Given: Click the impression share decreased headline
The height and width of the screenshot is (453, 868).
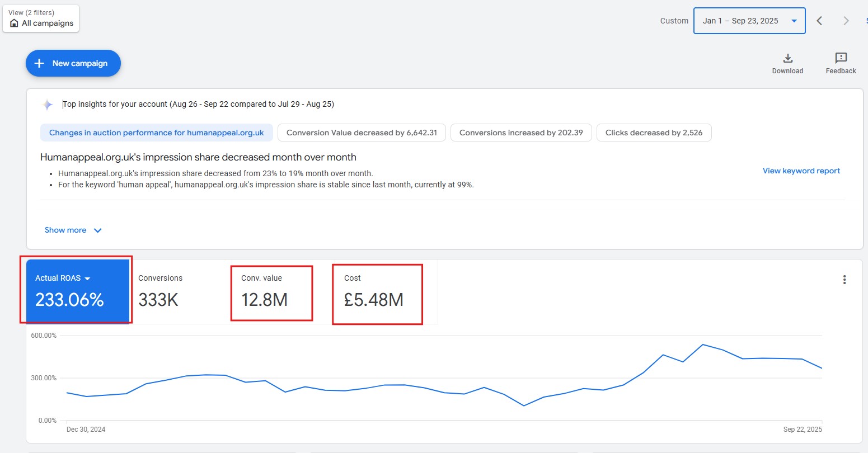Looking at the screenshot, I should click(198, 157).
